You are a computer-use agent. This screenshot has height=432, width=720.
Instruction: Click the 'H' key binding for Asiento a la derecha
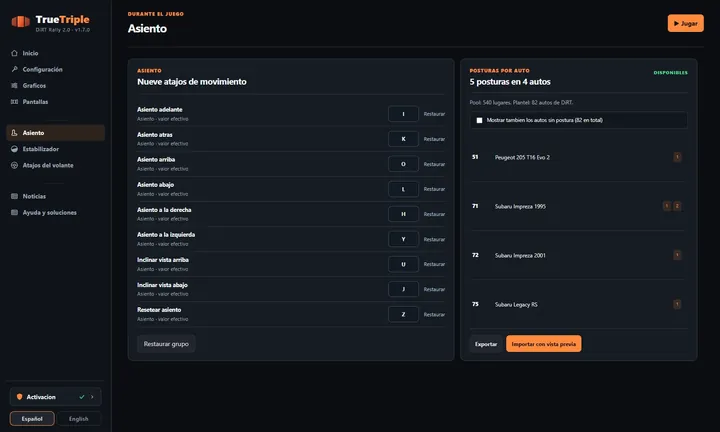(403, 214)
